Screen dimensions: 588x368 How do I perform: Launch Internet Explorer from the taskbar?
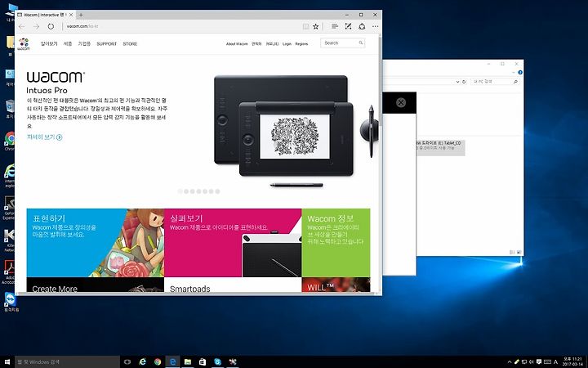click(142, 362)
